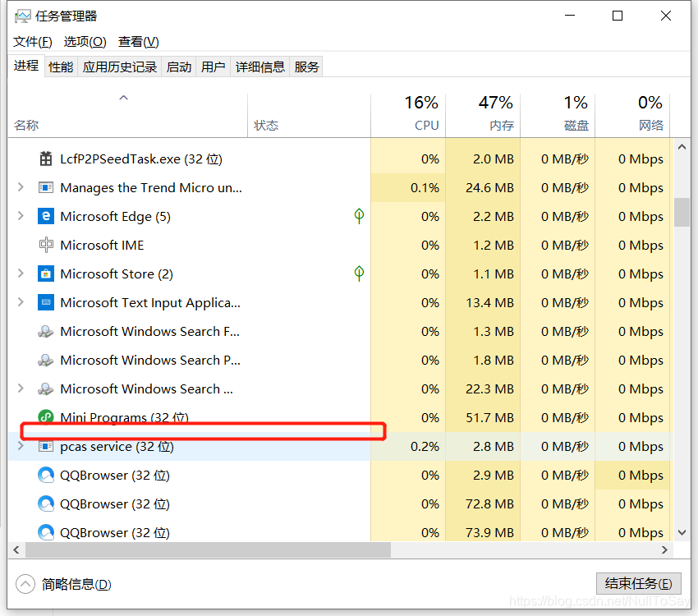Sort by the 内存 47% column header
This screenshot has width=698, height=616.
coord(483,115)
